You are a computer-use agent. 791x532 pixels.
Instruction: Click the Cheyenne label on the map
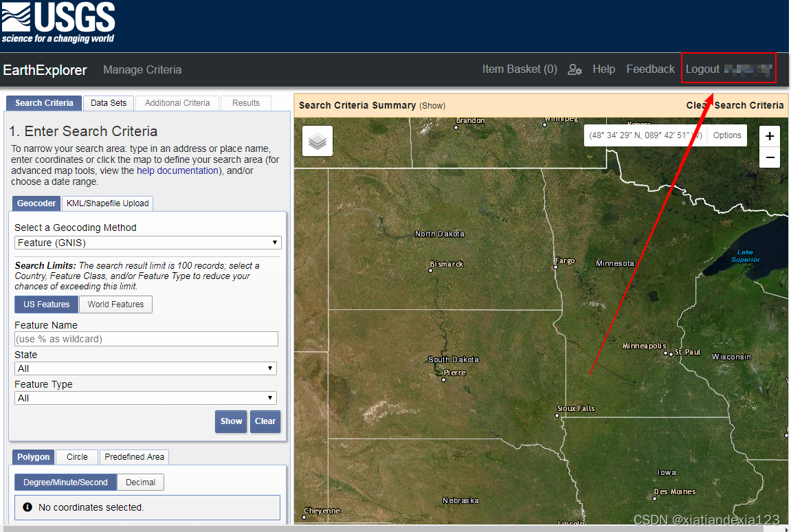pyautogui.click(x=322, y=511)
